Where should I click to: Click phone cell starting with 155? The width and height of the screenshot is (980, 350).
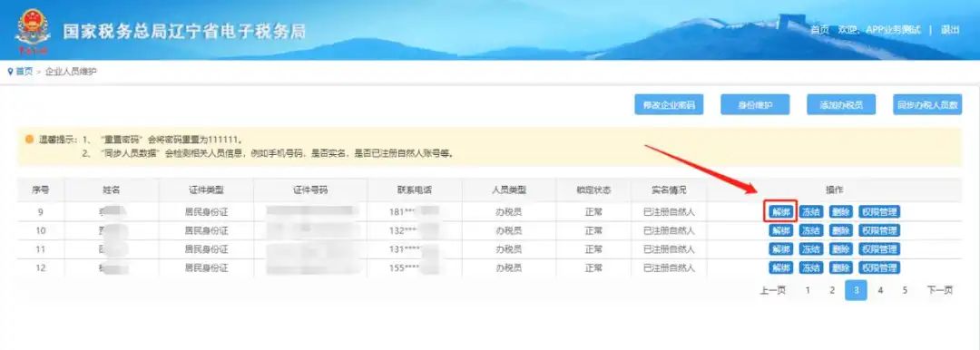point(415,268)
